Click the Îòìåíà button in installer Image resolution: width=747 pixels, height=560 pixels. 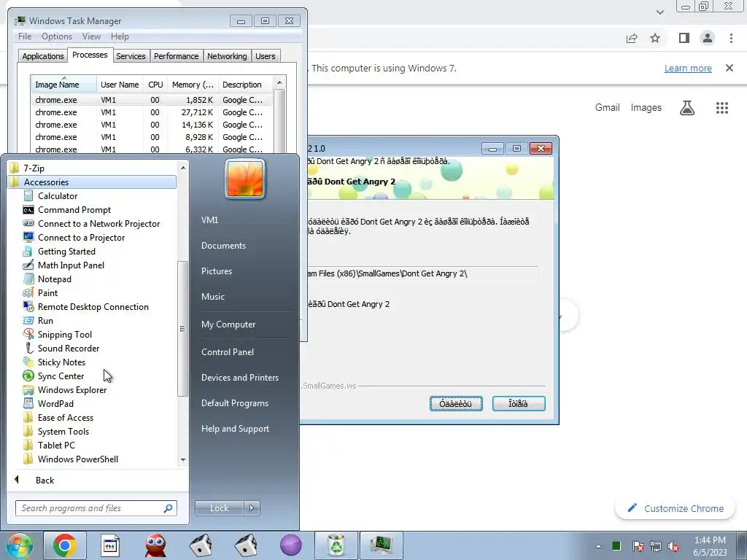(x=519, y=403)
